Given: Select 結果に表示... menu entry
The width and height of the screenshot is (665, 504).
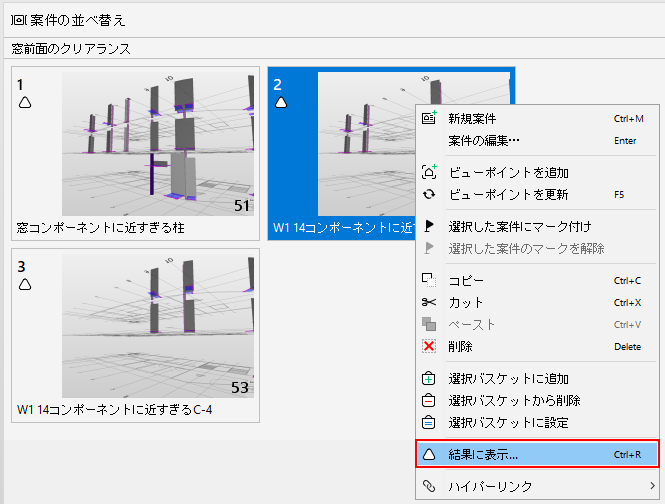Looking at the screenshot, I should (537, 454).
